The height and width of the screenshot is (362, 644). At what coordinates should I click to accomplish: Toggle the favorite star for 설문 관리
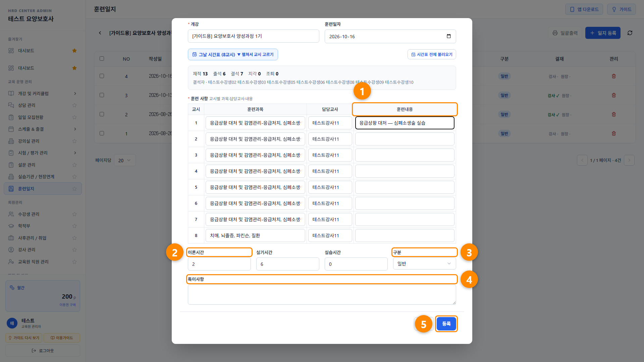coord(74,165)
